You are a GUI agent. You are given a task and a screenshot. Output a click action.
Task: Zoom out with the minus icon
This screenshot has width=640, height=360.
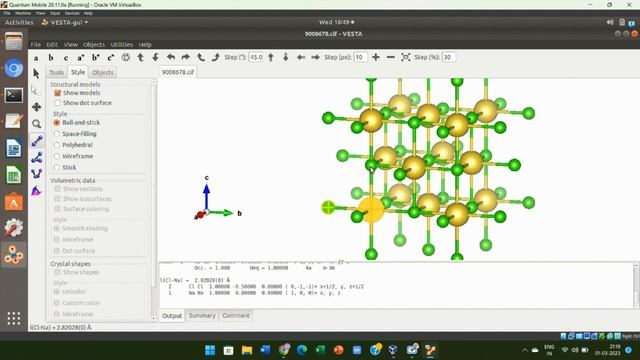click(391, 58)
